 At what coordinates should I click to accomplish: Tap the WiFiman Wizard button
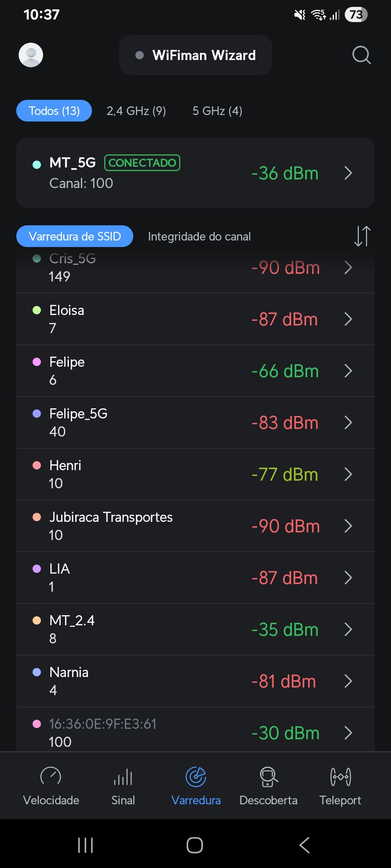point(195,55)
